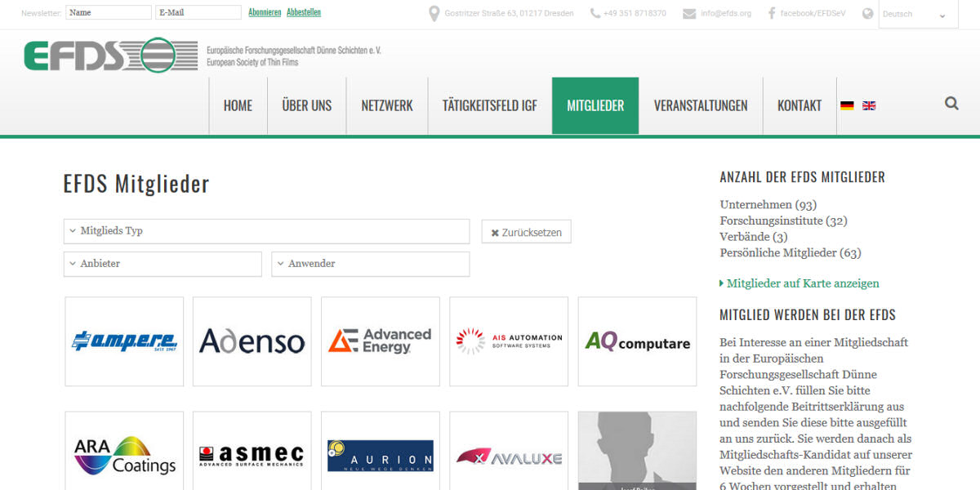Click the Facebook icon in top bar
The image size is (980, 490).
771,13
